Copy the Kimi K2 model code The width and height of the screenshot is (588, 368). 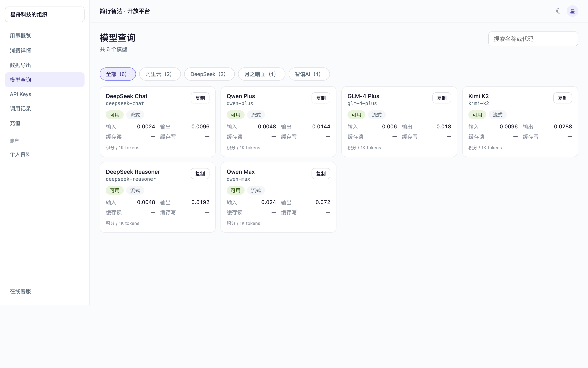pos(562,98)
